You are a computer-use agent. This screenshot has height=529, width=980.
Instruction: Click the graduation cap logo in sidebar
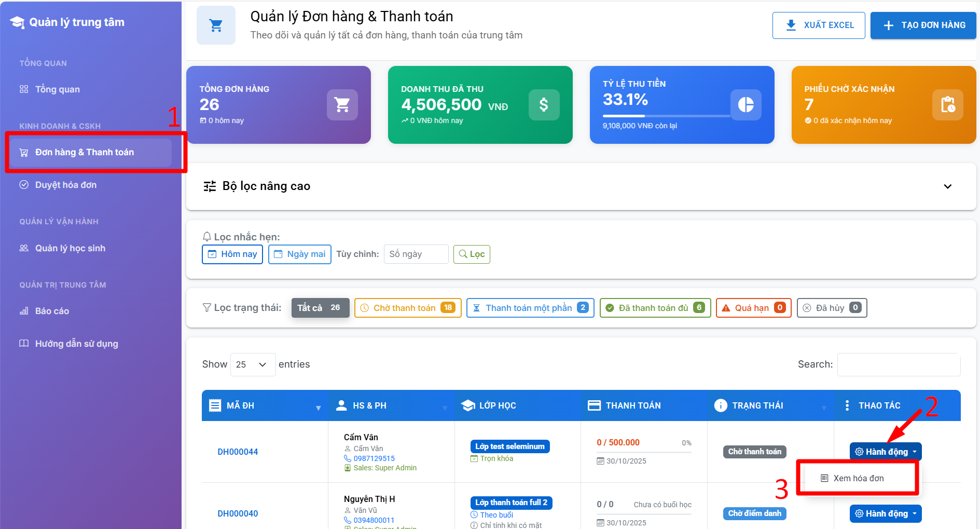tap(17, 22)
